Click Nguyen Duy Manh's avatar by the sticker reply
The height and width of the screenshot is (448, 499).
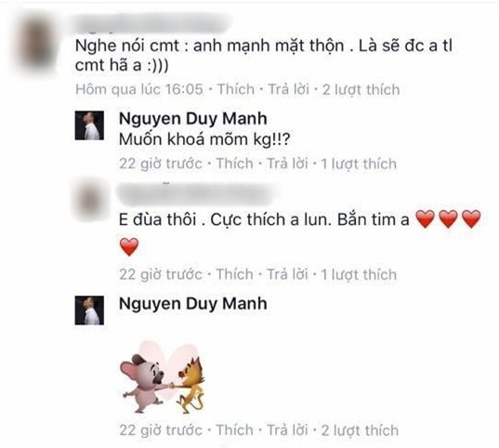coord(89,310)
